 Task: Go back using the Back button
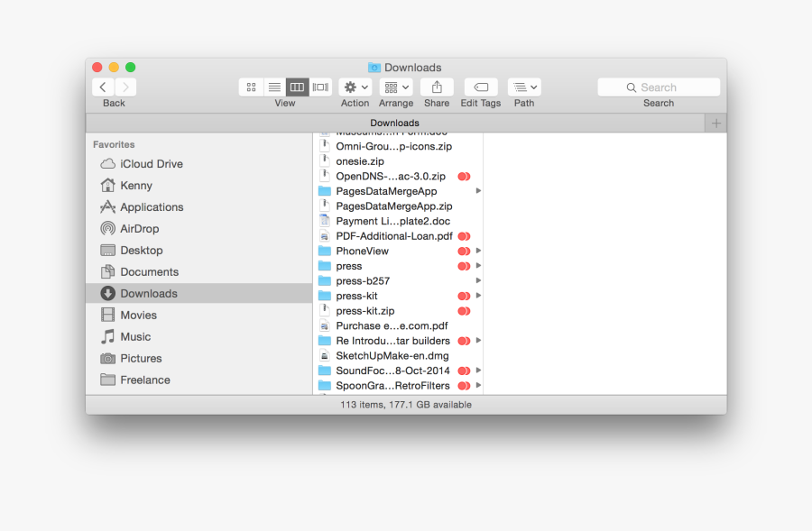click(x=102, y=87)
